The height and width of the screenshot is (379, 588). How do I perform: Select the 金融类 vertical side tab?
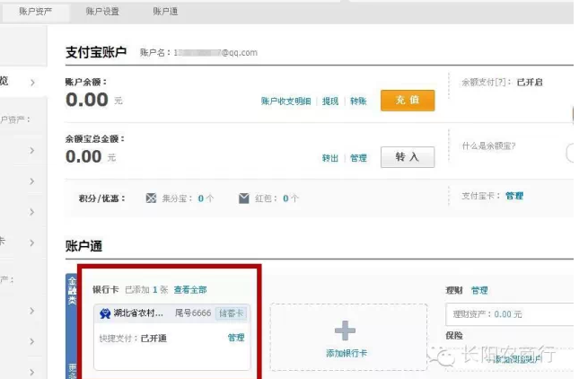pos(72,291)
